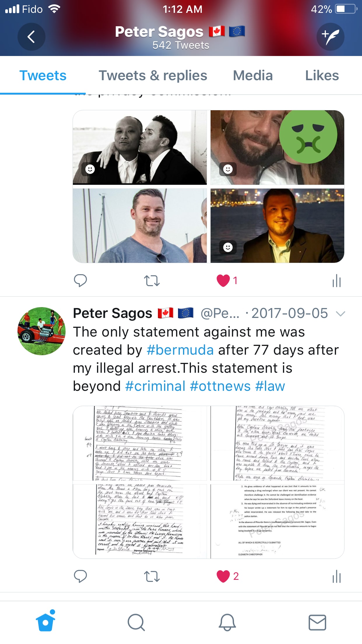362x644 pixels.
Task: Reply to the photo collage tweet
Action: 80,281
